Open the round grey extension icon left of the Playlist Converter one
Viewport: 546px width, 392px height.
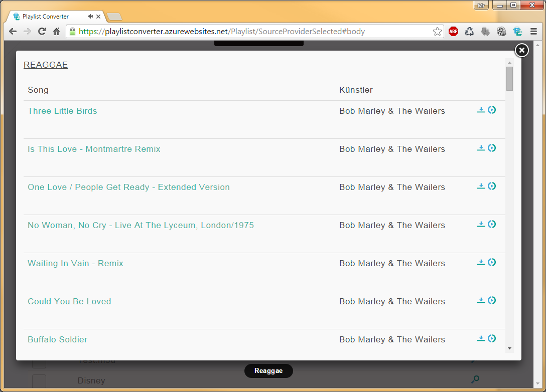point(501,32)
